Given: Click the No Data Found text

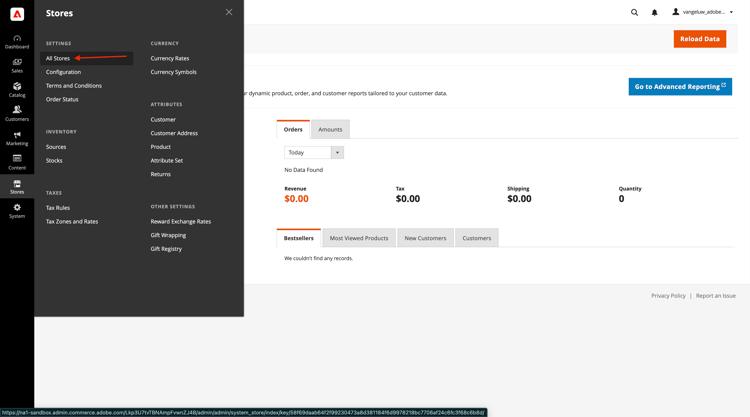Looking at the screenshot, I should (304, 170).
